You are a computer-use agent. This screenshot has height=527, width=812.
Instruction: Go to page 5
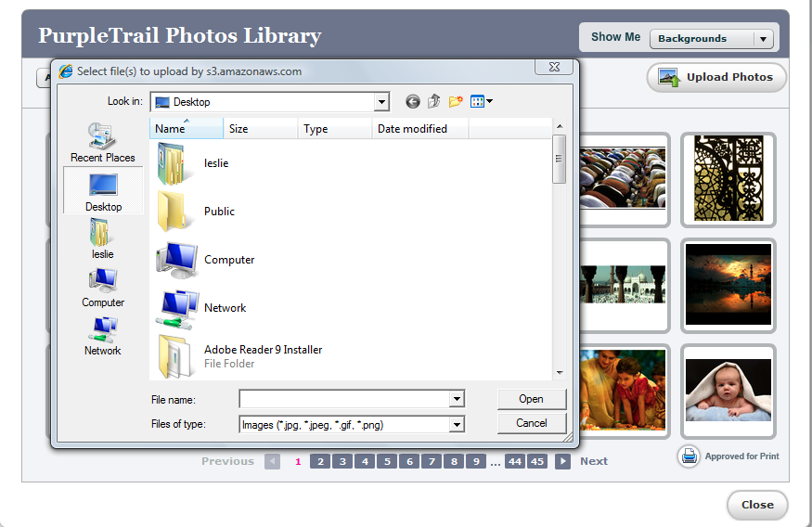pyautogui.click(x=387, y=461)
